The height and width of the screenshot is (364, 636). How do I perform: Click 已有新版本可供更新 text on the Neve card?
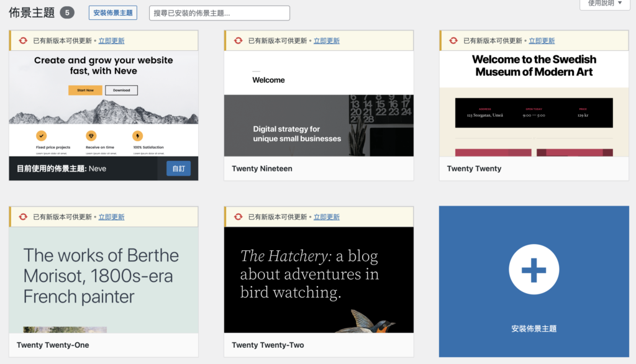[63, 40]
